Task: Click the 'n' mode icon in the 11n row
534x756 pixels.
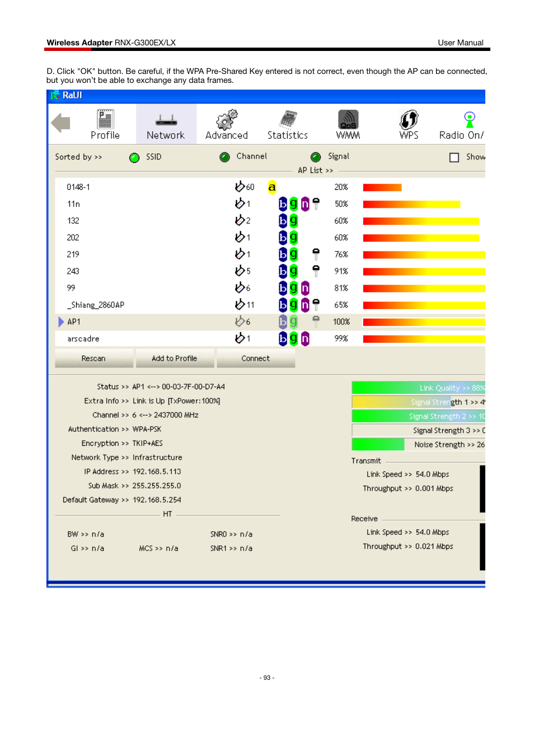Action: click(305, 204)
